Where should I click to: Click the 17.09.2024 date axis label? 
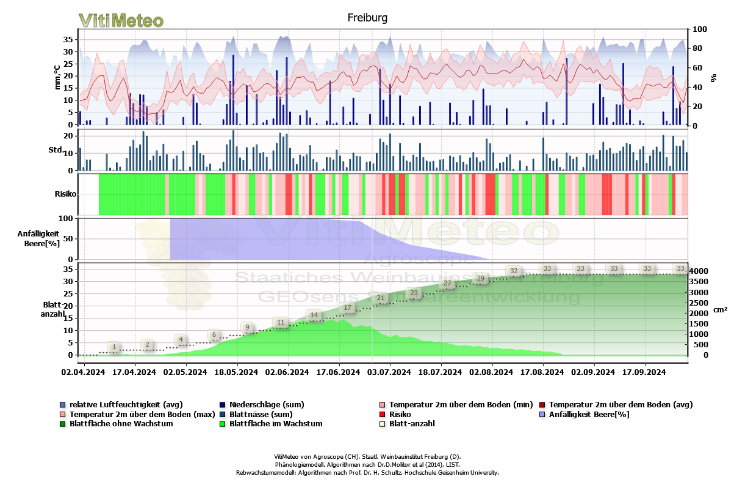click(x=643, y=371)
